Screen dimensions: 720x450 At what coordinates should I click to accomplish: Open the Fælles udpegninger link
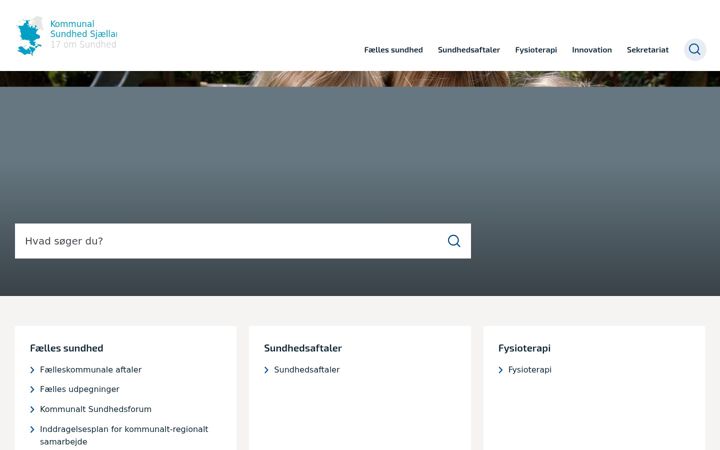tap(79, 389)
